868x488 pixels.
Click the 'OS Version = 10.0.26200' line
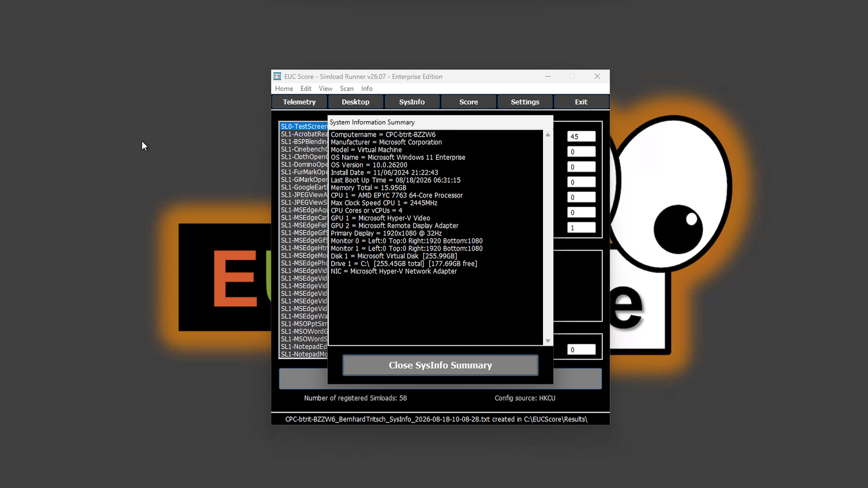tap(369, 165)
